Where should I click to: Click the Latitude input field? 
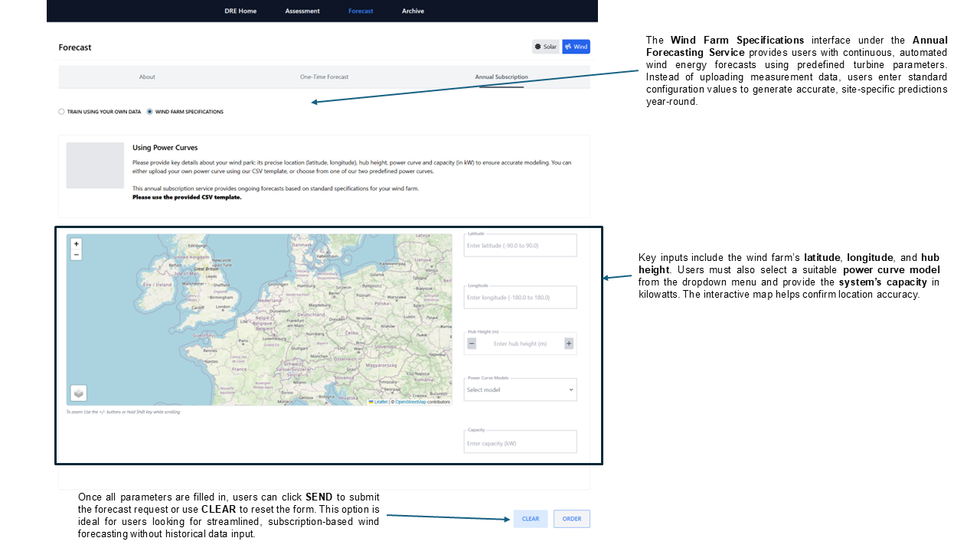click(520, 246)
